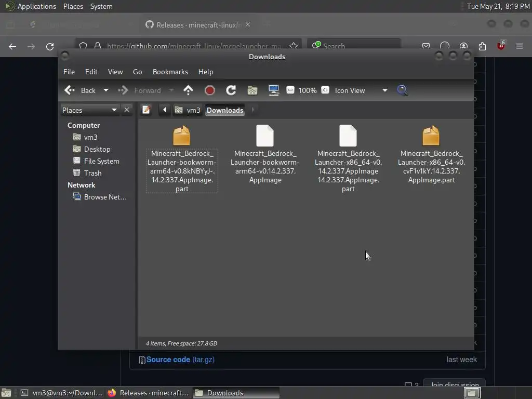Click the site security lock icon
Viewport: 532px width, 399px height.
point(98,46)
